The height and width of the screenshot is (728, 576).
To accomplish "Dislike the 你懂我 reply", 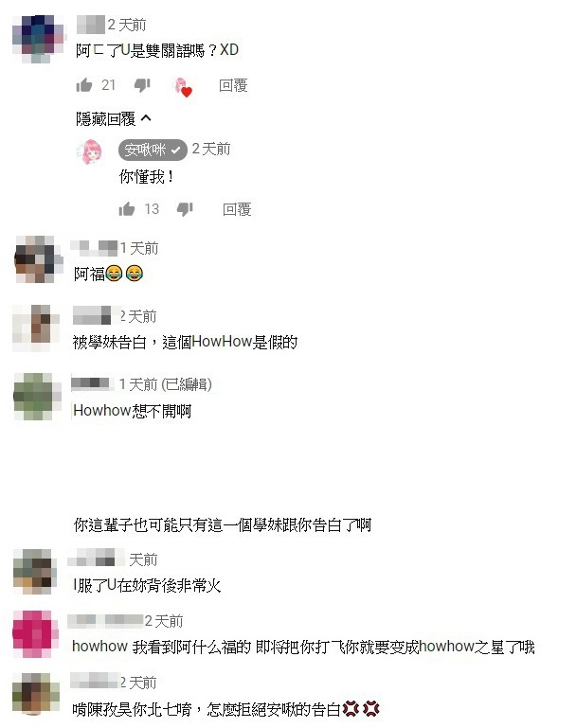I will [x=185, y=209].
